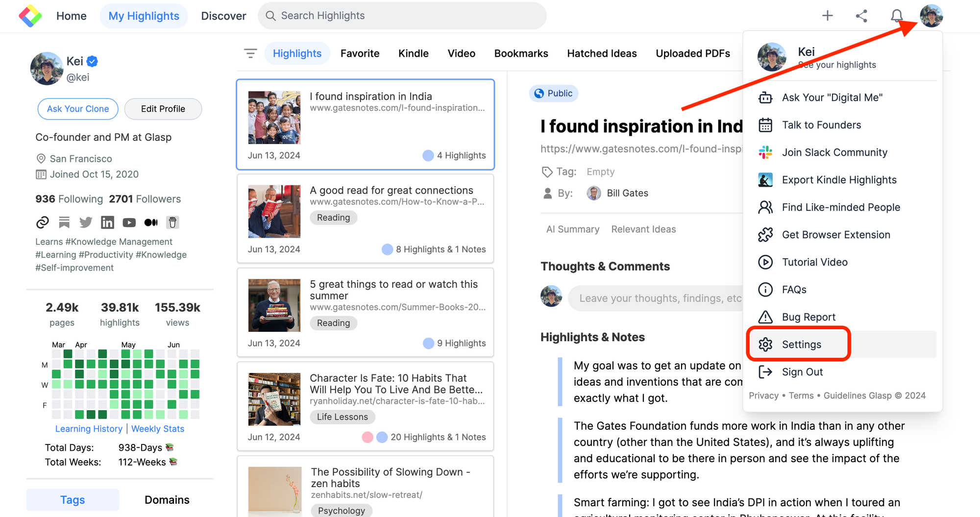The image size is (980, 517).
Task: Switch to the Favorite tab
Action: point(360,53)
